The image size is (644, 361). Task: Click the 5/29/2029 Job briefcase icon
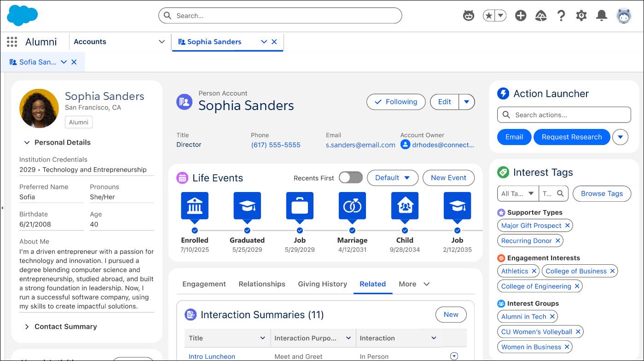(300, 206)
